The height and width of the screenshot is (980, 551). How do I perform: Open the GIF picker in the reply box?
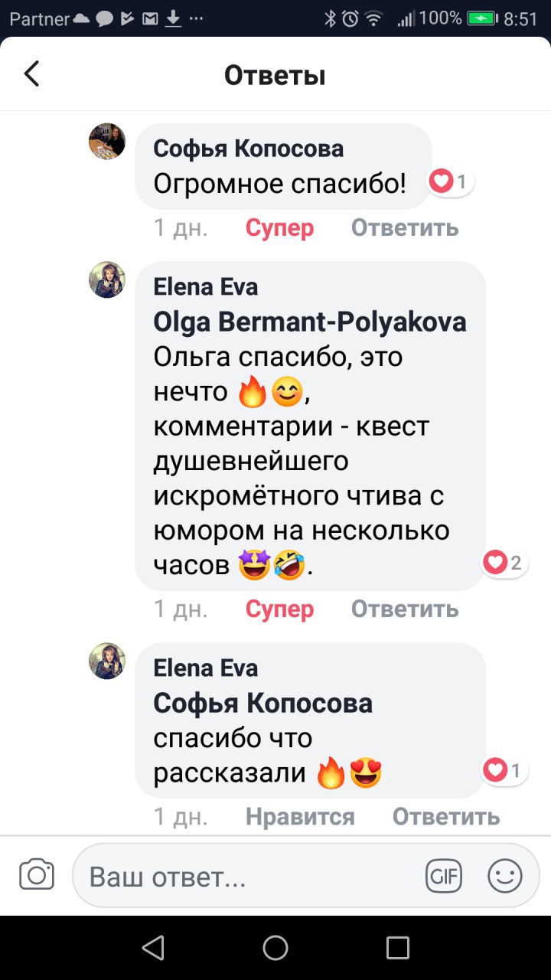point(444,876)
